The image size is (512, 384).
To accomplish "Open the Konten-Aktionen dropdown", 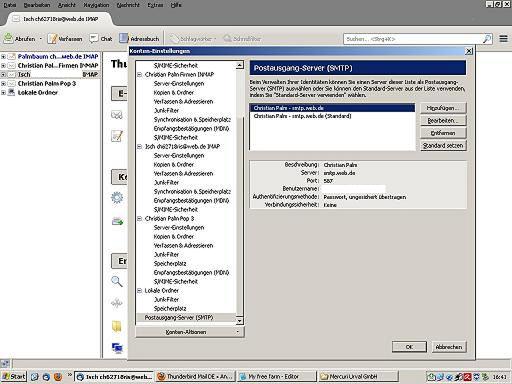I will (190, 332).
